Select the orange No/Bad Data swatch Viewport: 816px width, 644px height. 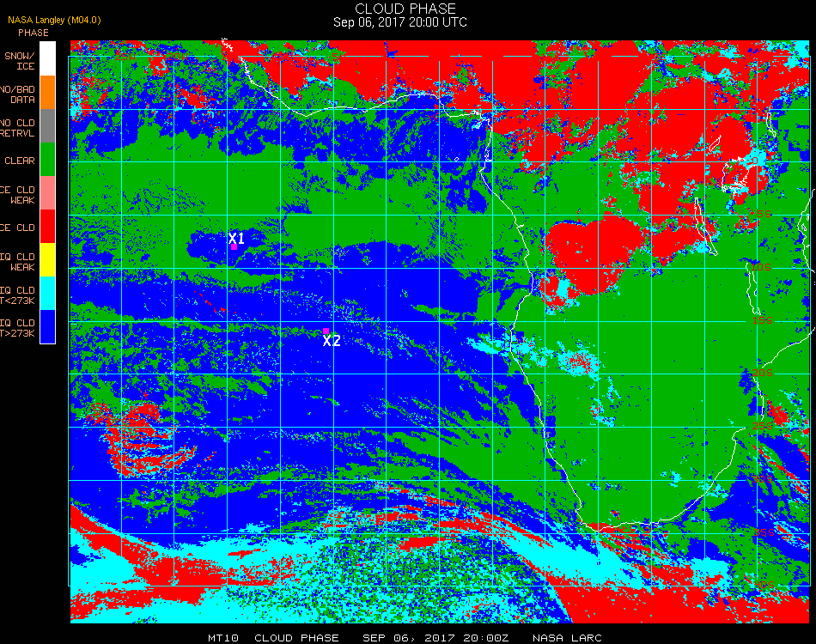[x=47, y=93]
